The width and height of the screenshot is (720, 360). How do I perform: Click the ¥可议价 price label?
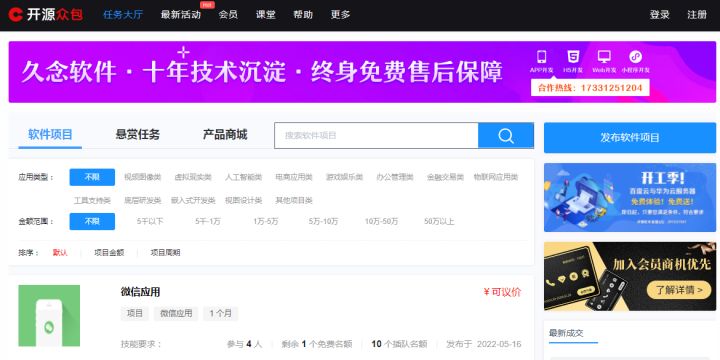tap(503, 292)
